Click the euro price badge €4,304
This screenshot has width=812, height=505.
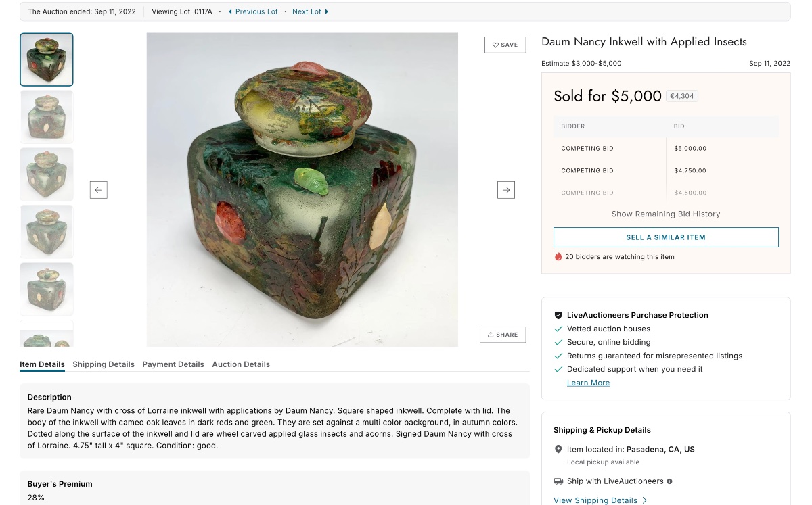tap(682, 96)
